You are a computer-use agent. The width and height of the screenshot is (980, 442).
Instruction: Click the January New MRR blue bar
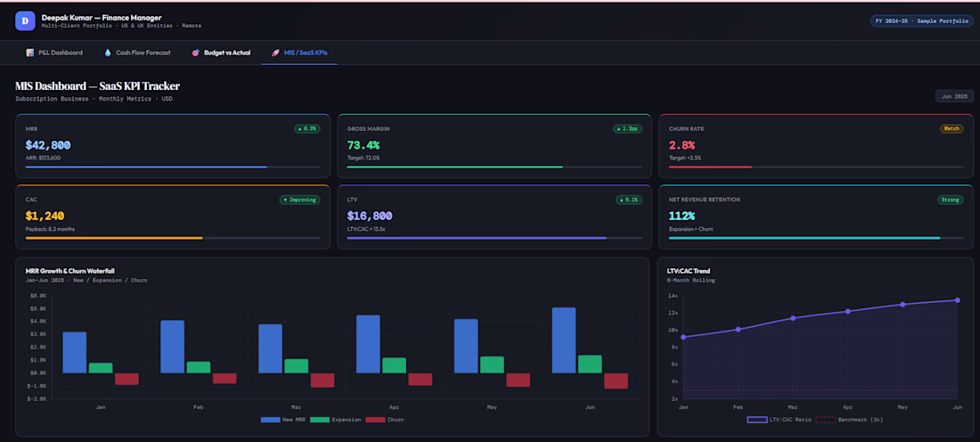(75, 353)
